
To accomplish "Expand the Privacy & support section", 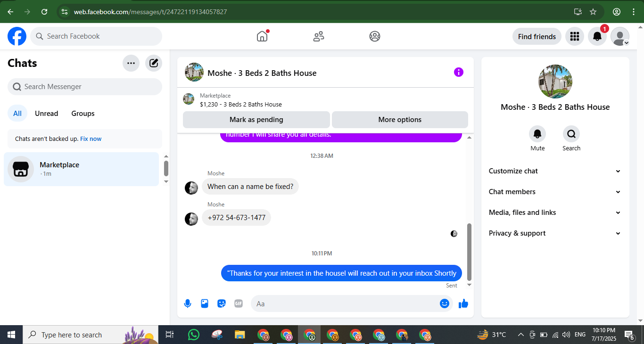I will (555, 233).
